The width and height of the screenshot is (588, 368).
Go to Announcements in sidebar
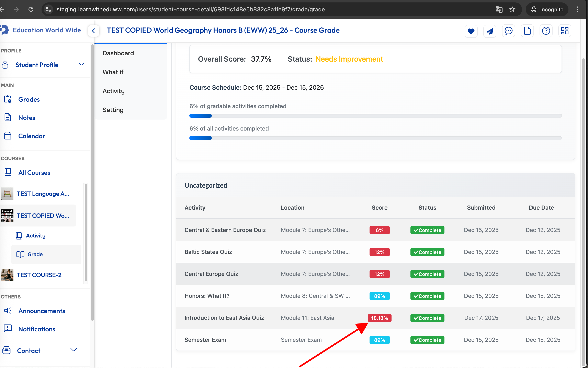tap(42, 311)
